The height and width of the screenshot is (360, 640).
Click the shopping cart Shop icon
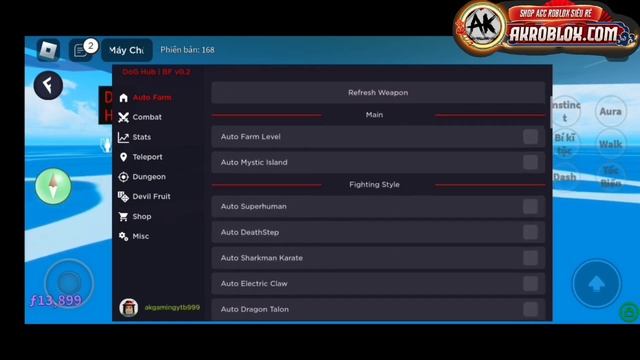123,216
